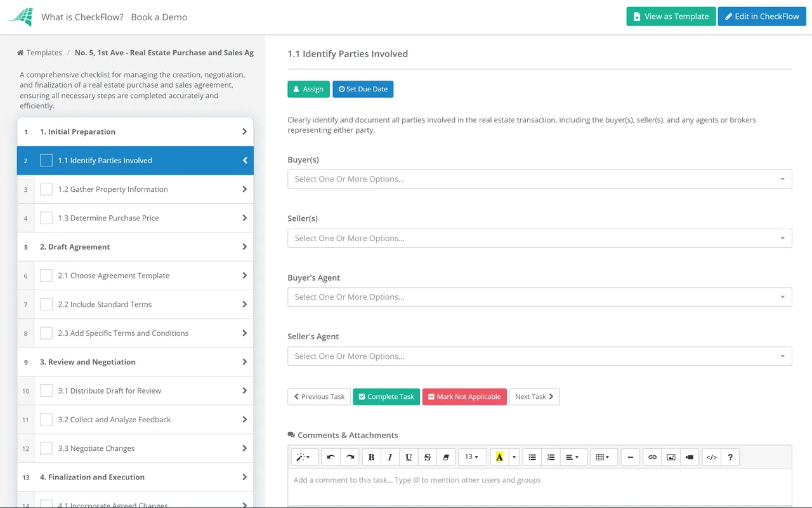Insert an unordered bullet list
This screenshot has width=812, height=508.
(532, 457)
